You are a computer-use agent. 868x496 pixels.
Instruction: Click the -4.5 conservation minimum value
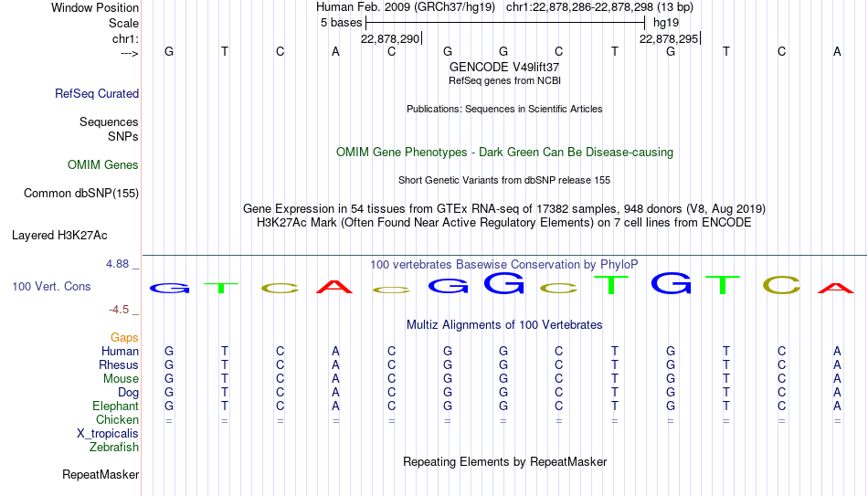coord(119,310)
